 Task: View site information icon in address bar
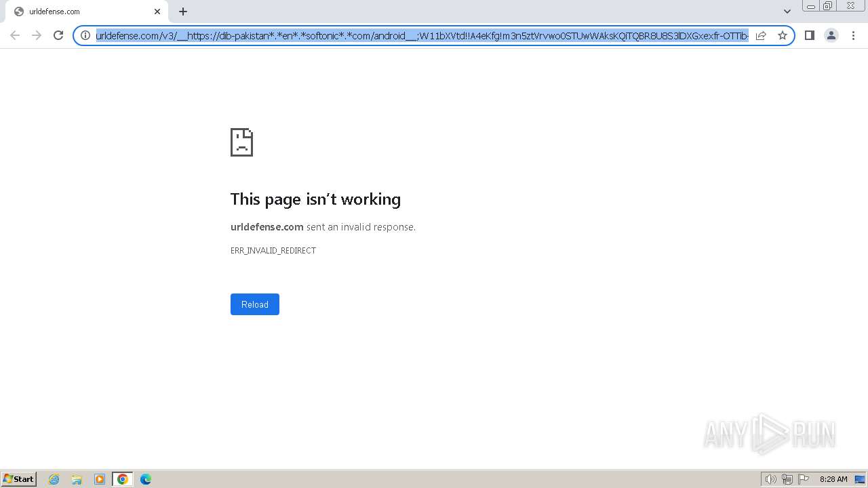[x=85, y=35]
